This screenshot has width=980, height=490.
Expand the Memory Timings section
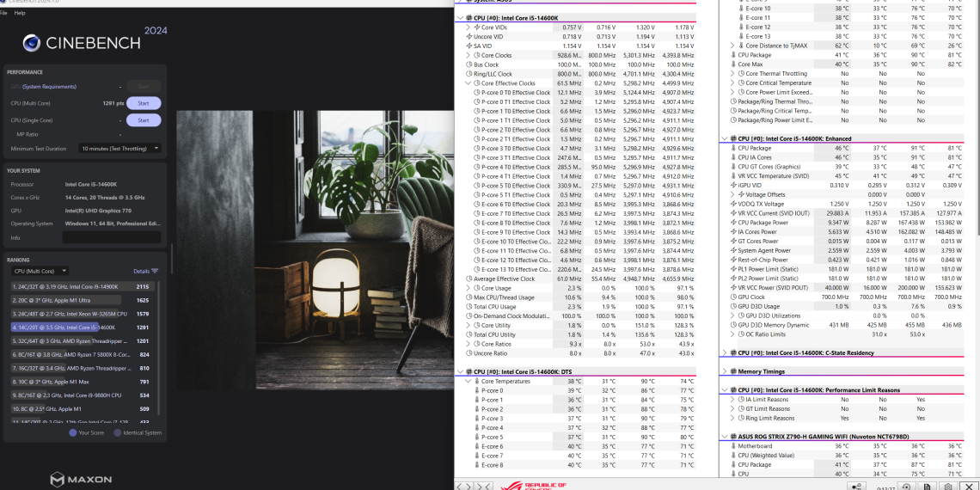click(x=725, y=371)
